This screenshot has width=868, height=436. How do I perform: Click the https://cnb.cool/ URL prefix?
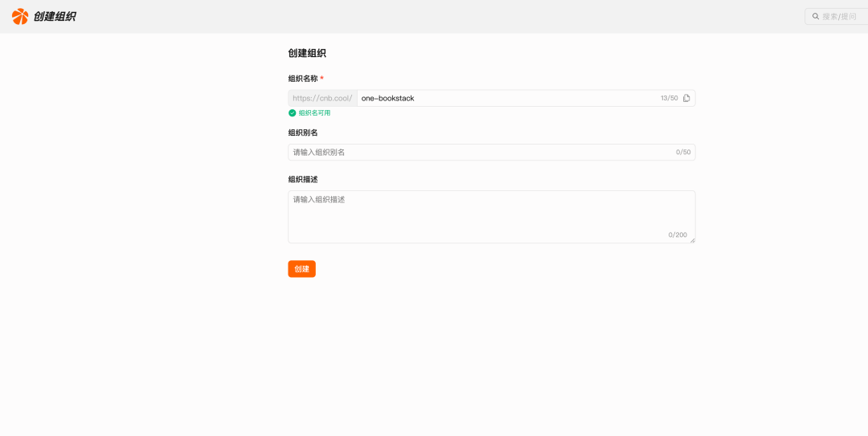coord(323,98)
